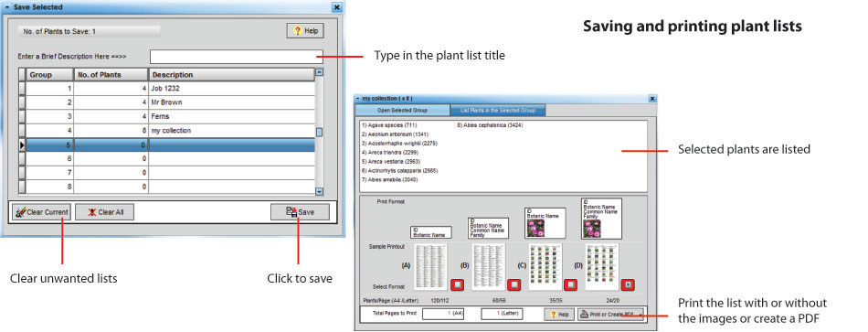Image resolution: width=868 pixels, height=332 pixels.
Task: Click the Clear Current button
Action: [41, 211]
